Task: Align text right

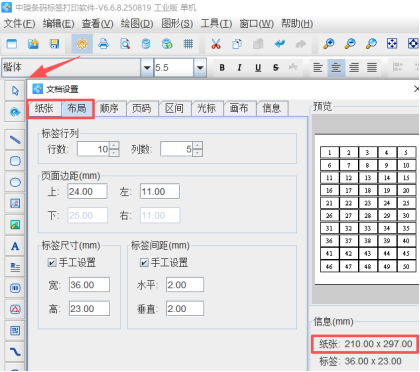Action: point(354,68)
